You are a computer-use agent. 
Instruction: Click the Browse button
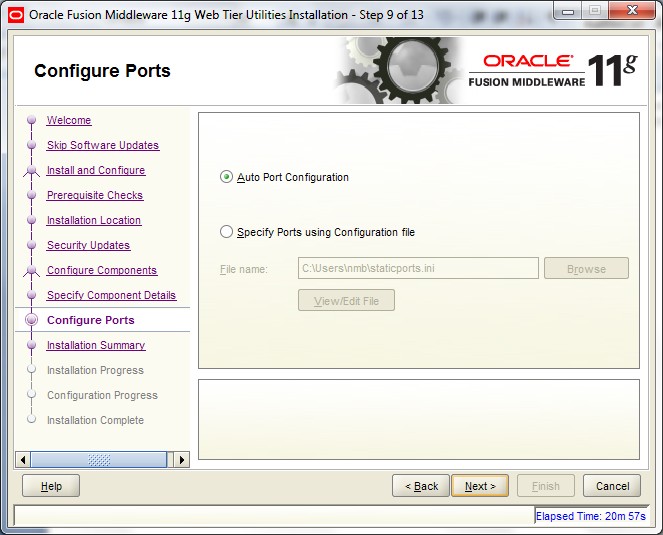click(x=586, y=268)
